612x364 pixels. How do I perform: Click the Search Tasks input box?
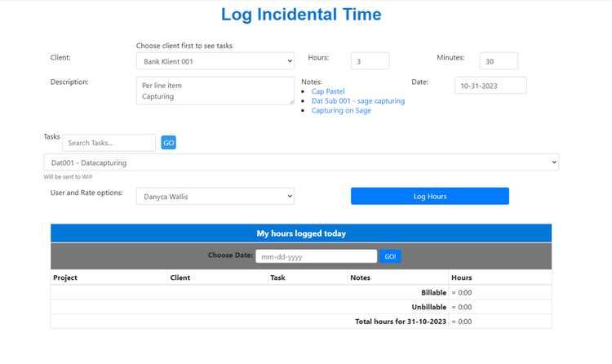(x=109, y=143)
